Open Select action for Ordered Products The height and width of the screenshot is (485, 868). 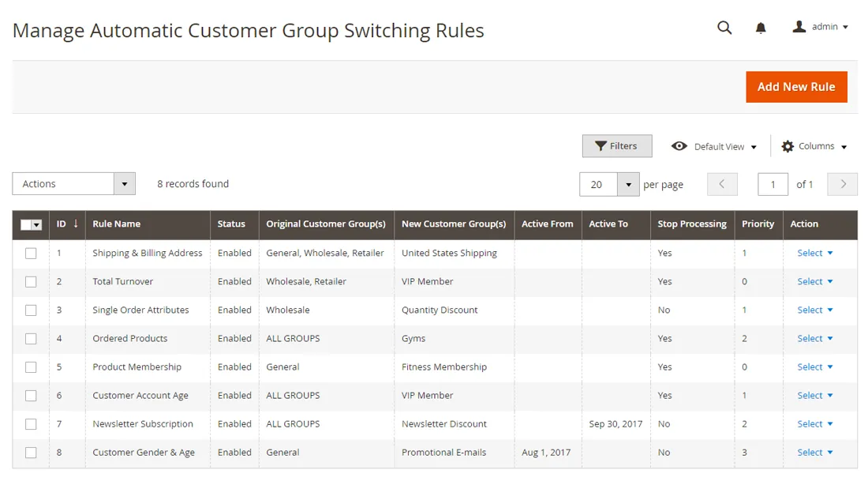(815, 338)
